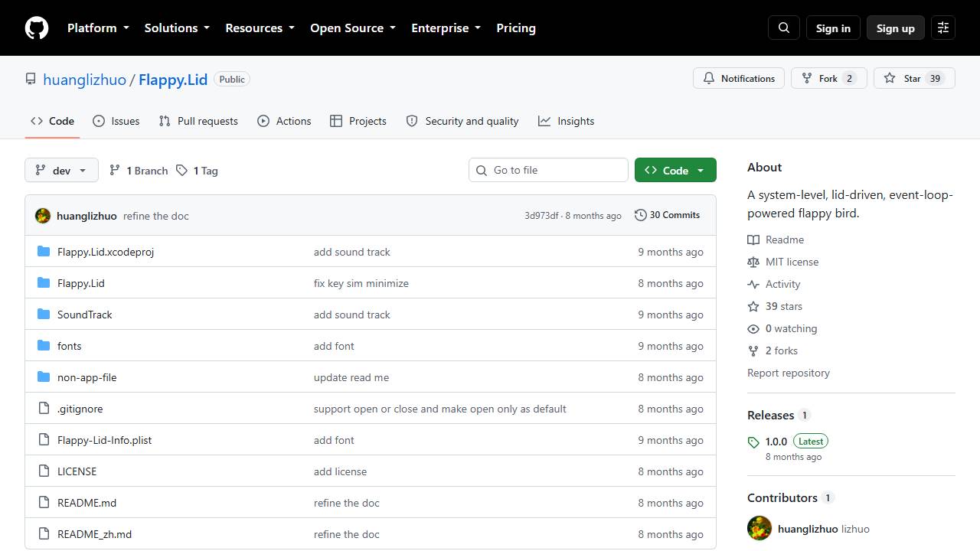Switch to the Actions tab

284,121
